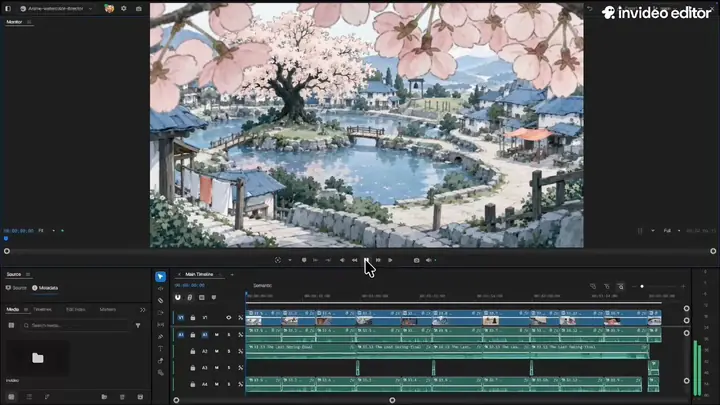The height and width of the screenshot is (405, 720).
Task: Switch to the Timelines tab
Action: (x=42, y=309)
